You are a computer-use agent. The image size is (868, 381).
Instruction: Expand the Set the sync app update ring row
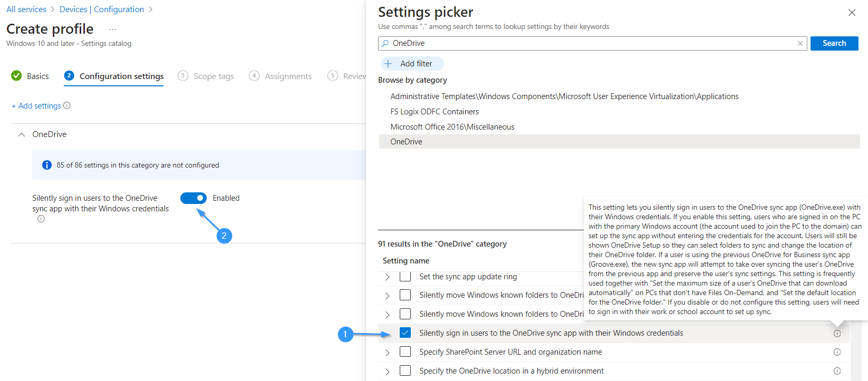pyautogui.click(x=388, y=277)
